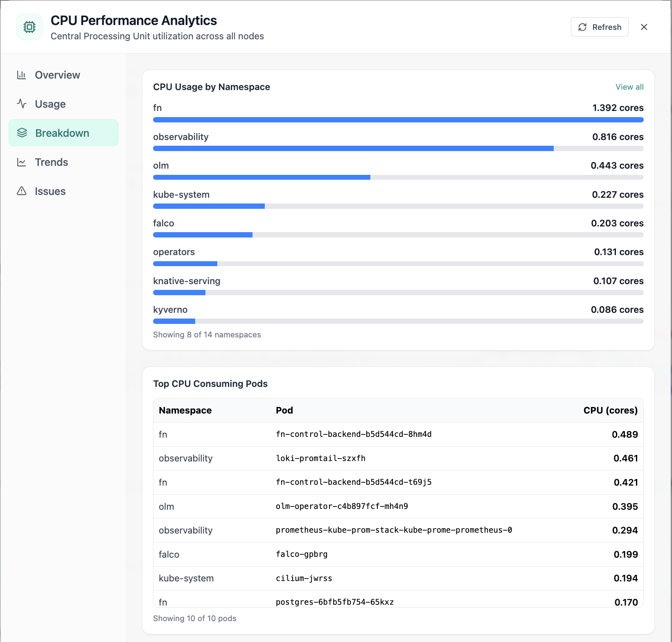Click the Issues warning triangle icon
Screen dimensions: 672x642
click(22, 191)
